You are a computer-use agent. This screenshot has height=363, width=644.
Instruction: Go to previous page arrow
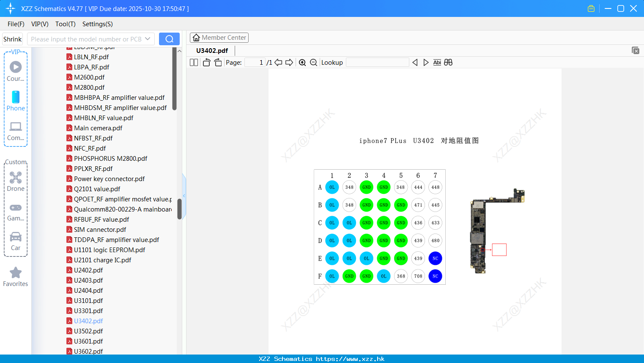tap(278, 63)
